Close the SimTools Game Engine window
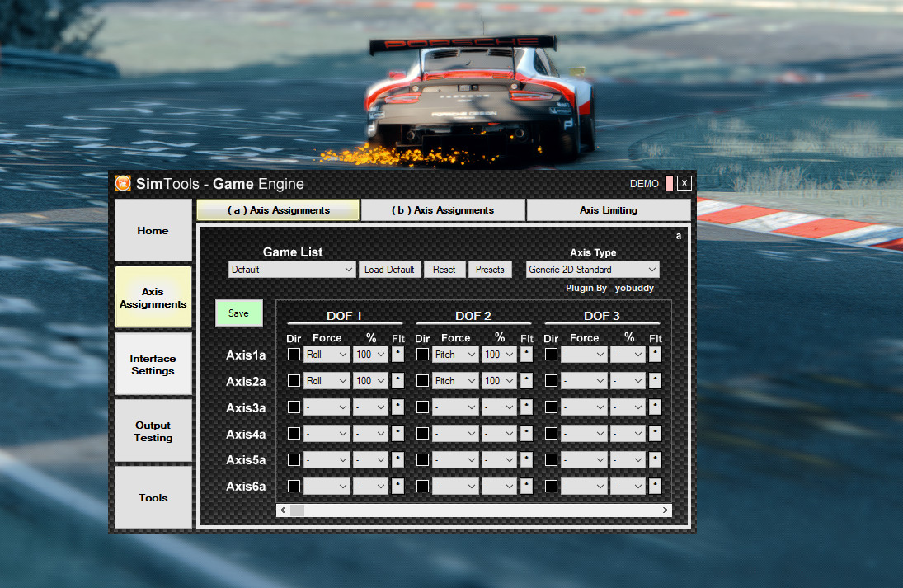Viewport: 903px width, 588px height. pos(684,183)
